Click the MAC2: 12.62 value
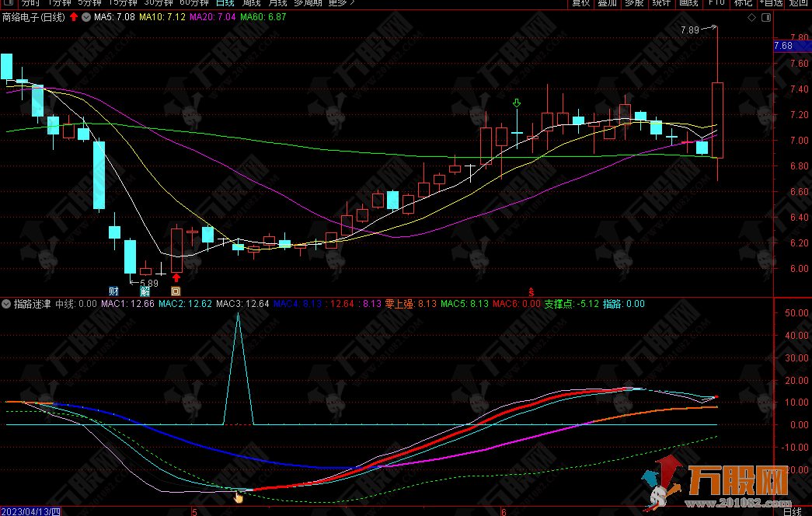This screenshot has height=516, width=812. tap(185, 304)
